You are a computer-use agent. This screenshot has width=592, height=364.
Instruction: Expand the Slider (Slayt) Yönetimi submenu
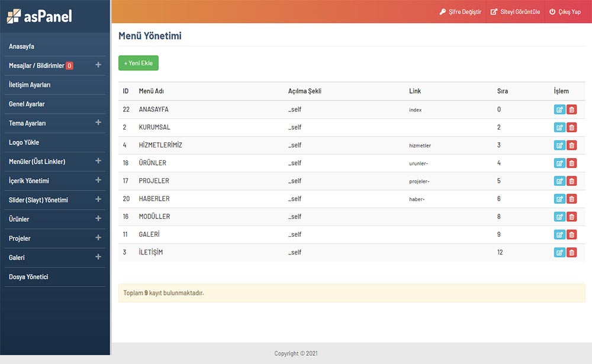point(98,199)
